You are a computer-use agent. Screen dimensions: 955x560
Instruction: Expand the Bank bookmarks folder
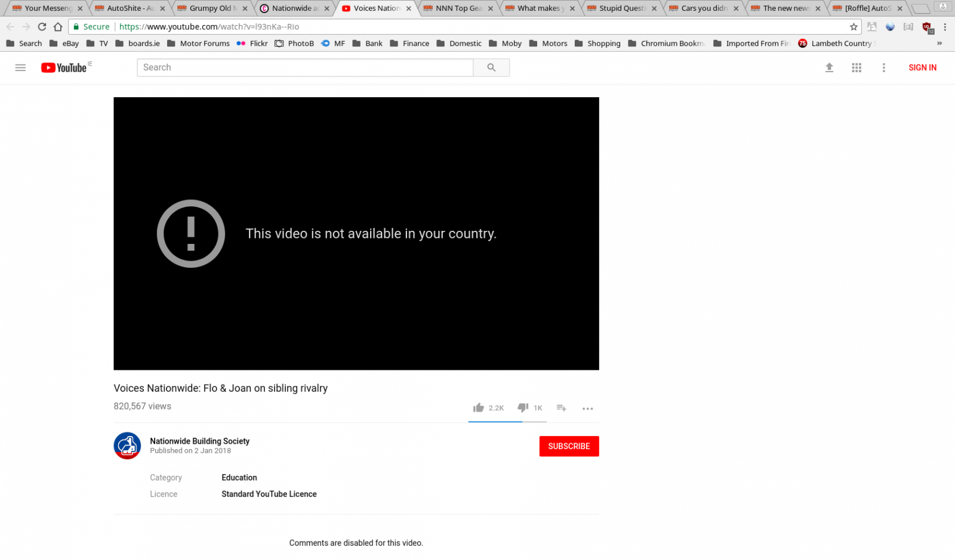pos(367,44)
